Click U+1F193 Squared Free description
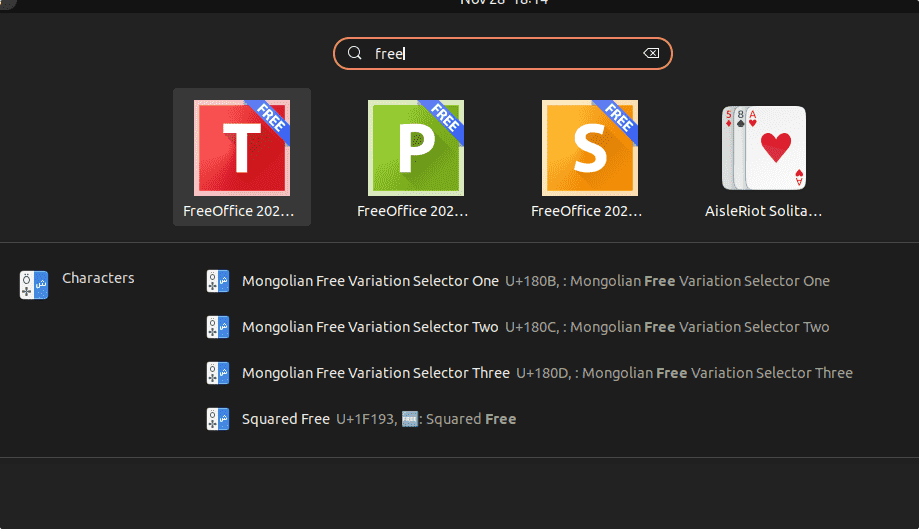 coord(426,419)
